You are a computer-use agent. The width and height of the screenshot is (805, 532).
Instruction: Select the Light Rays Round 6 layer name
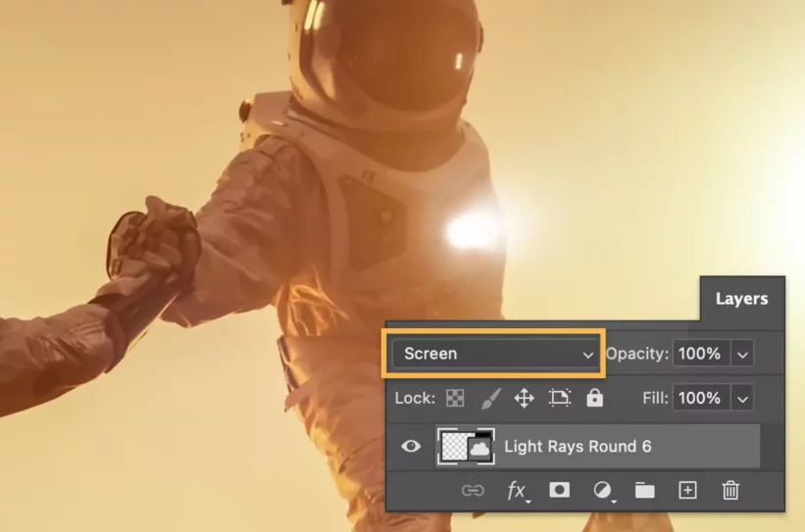click(x=578, y=447)
